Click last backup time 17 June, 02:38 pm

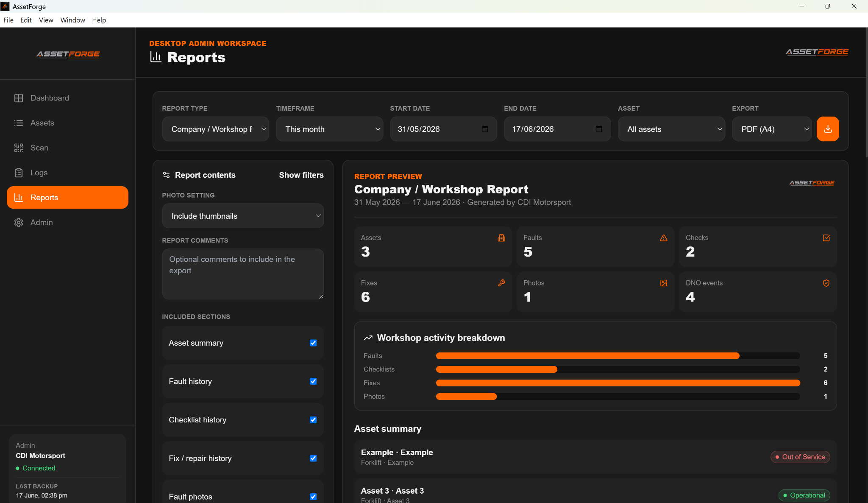pyautogui.click(x=42, y=495)
